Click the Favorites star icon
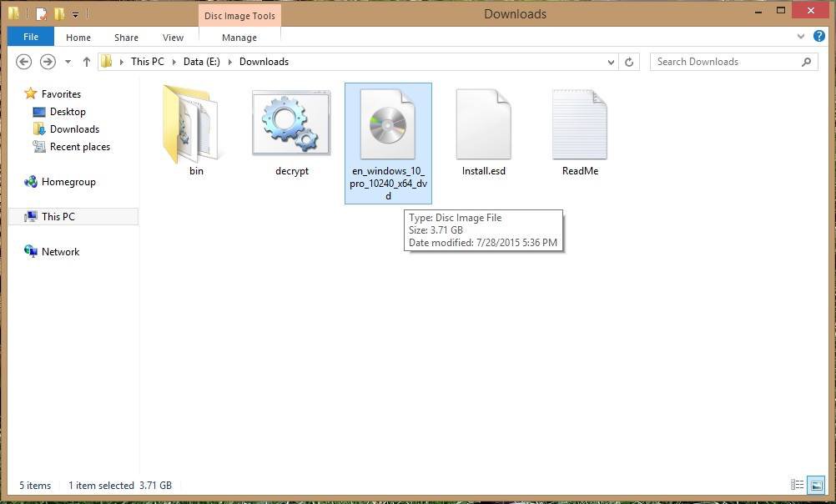Image resolution: width=836 pixels, height=504 pixels. point(31,93)
